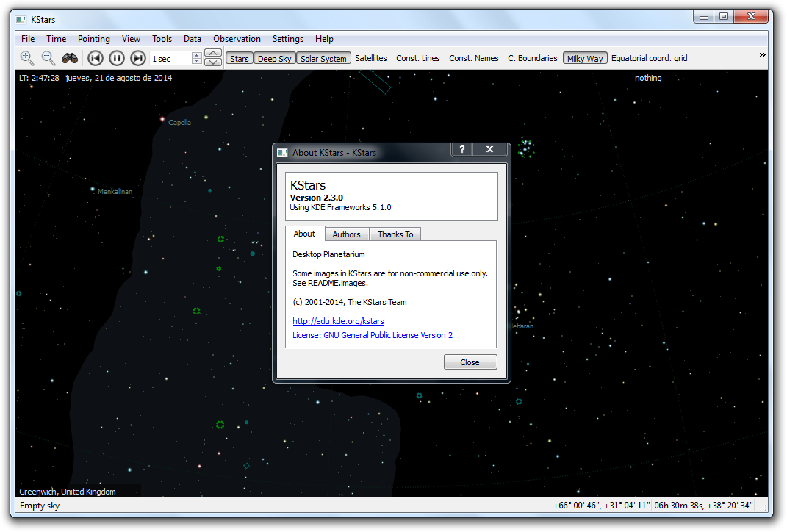Decrease the time step value spinner
This screenshot has height=532, width=787.
click(x=197, y=61)
